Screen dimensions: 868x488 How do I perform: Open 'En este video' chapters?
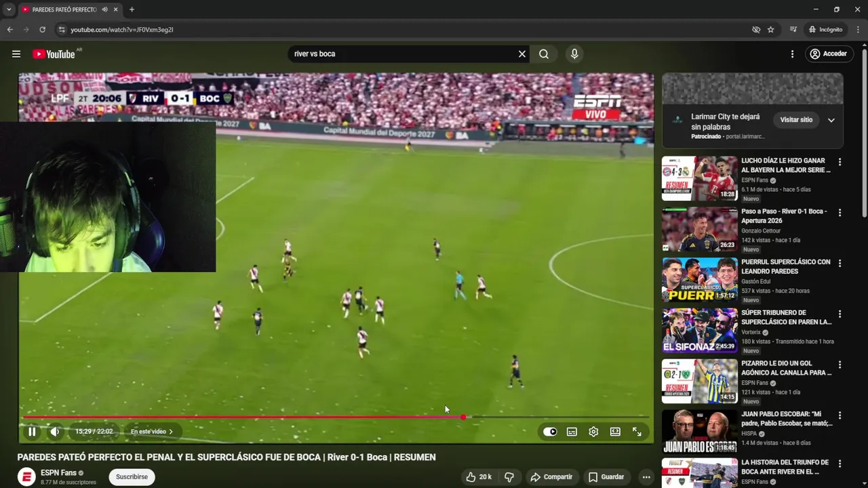click(152, 432)
